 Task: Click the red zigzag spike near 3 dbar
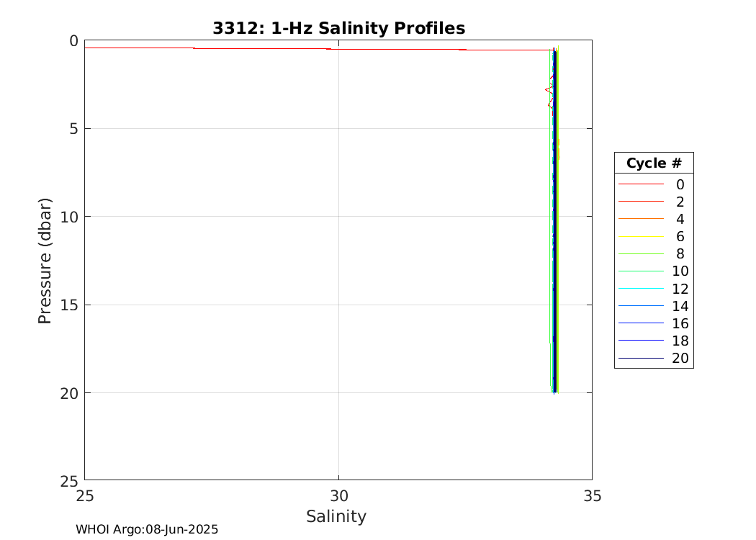549,90
